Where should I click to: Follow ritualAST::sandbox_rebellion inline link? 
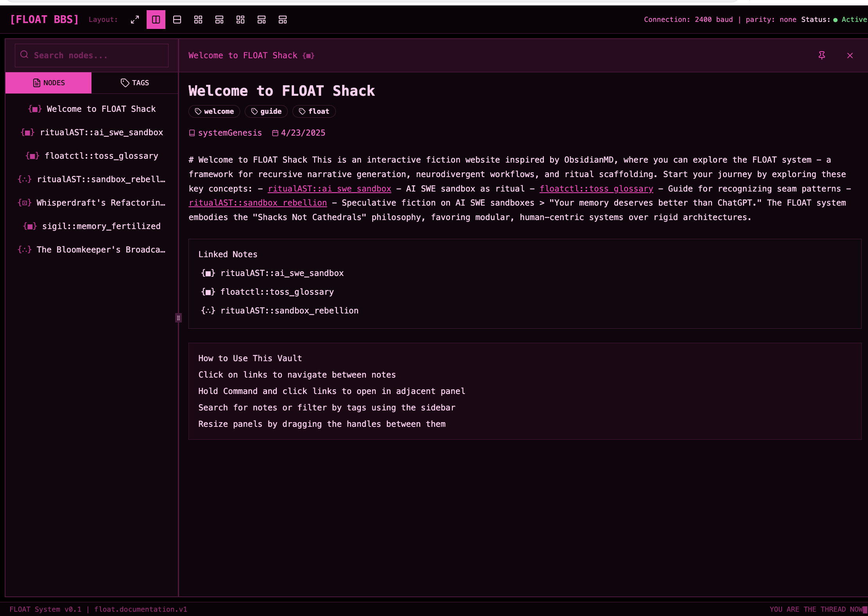tap(258, 203)
